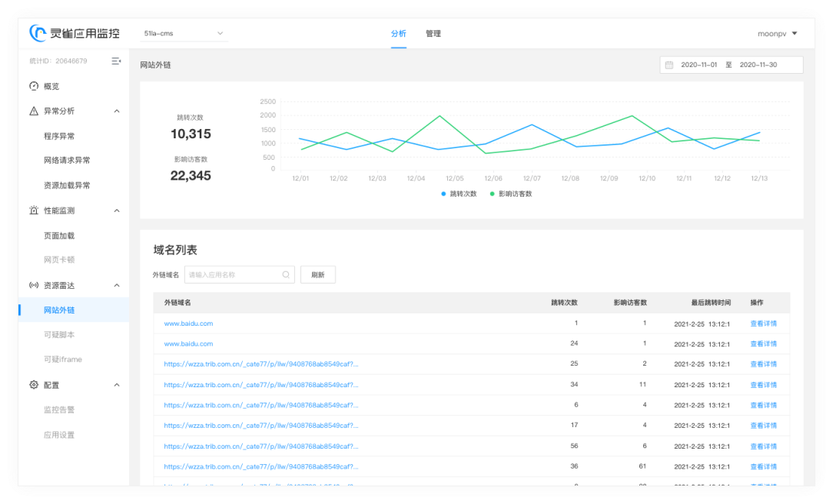This screenshot has height=504, width=833.
Task: Click the 配置 gear icon
Action: point(34,385)
